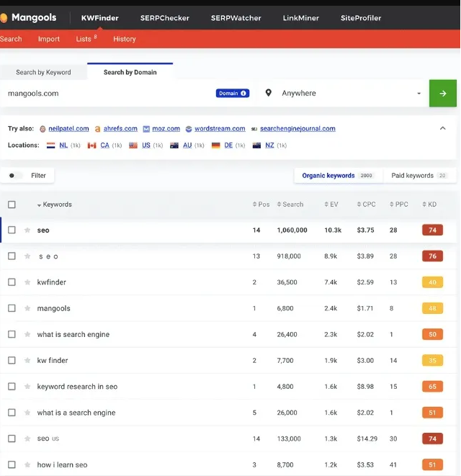Check 'keyword research in seo' checkbox
Image resolution: width=461 pixels, height=476 pixels.
12,387
